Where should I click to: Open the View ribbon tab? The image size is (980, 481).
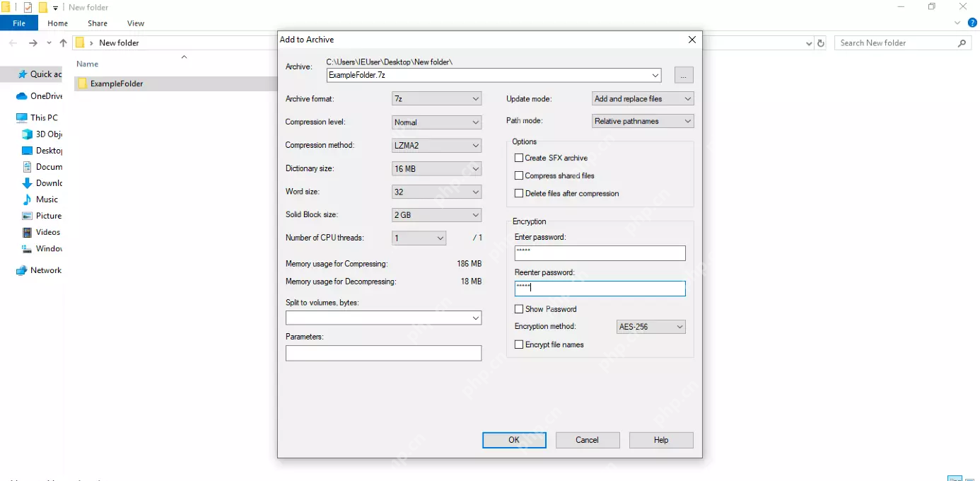click(x=136, y=23)
